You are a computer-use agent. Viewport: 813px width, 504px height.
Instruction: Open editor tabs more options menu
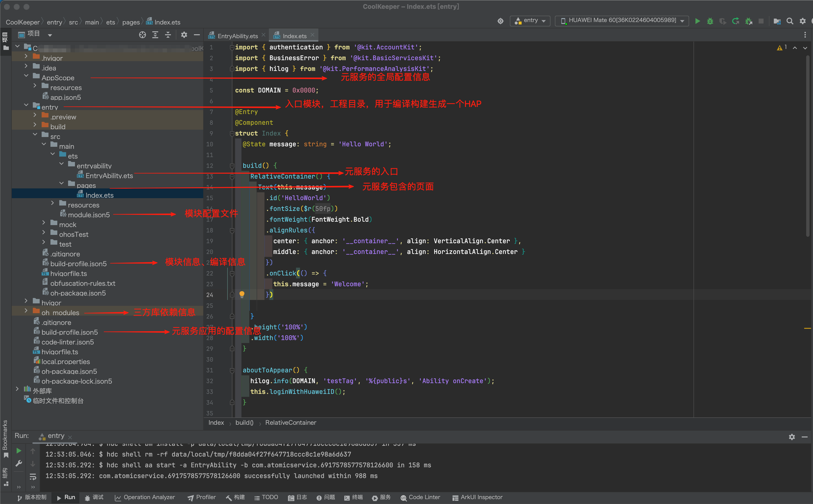tap(805, 35)
